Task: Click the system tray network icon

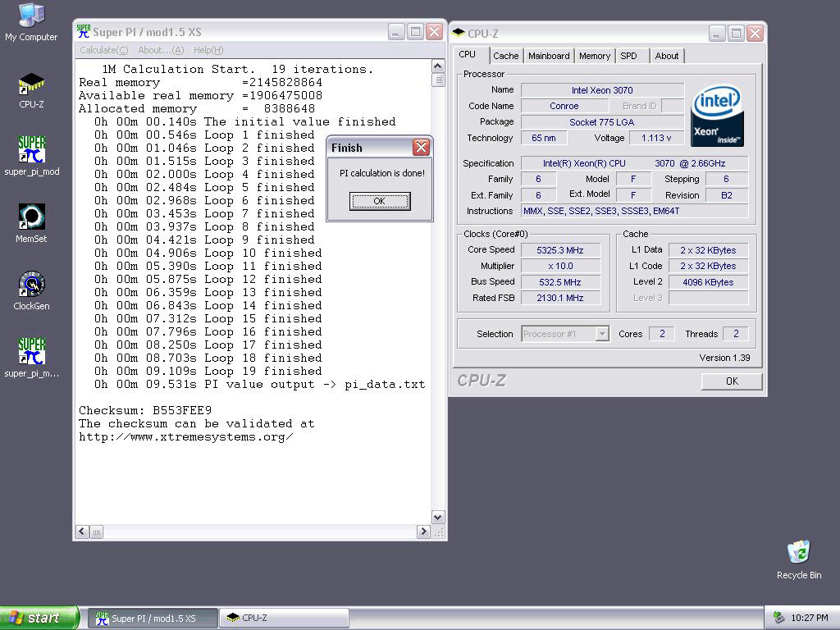Action: coord(779,618)
